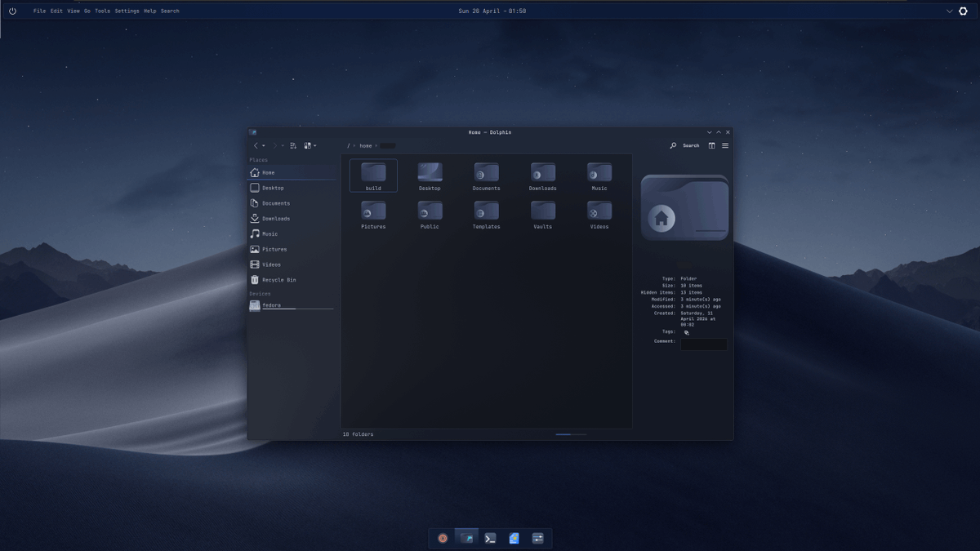Open the File menu
This screenshot has height=551, width=980.
(x=39, y=11)
